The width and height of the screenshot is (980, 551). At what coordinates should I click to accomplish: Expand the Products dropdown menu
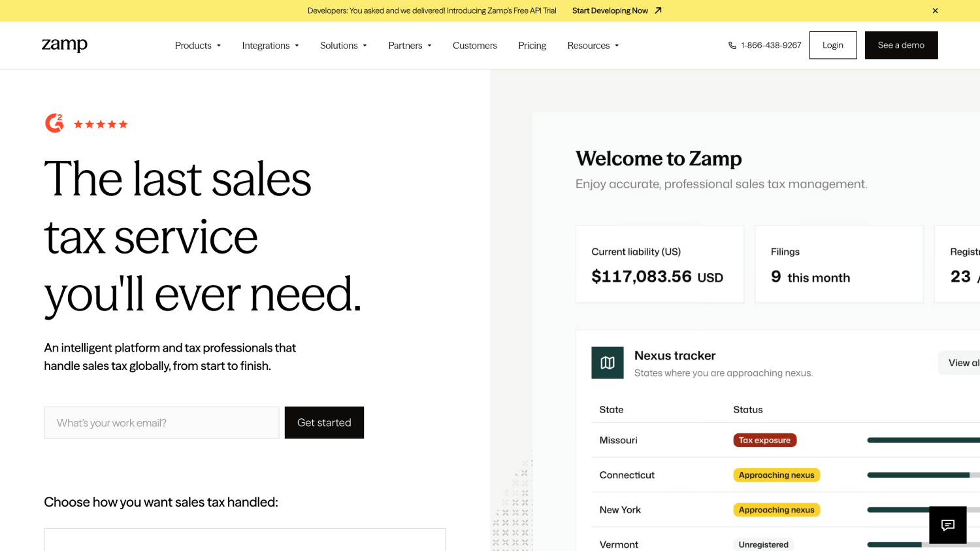click(198, 46)
